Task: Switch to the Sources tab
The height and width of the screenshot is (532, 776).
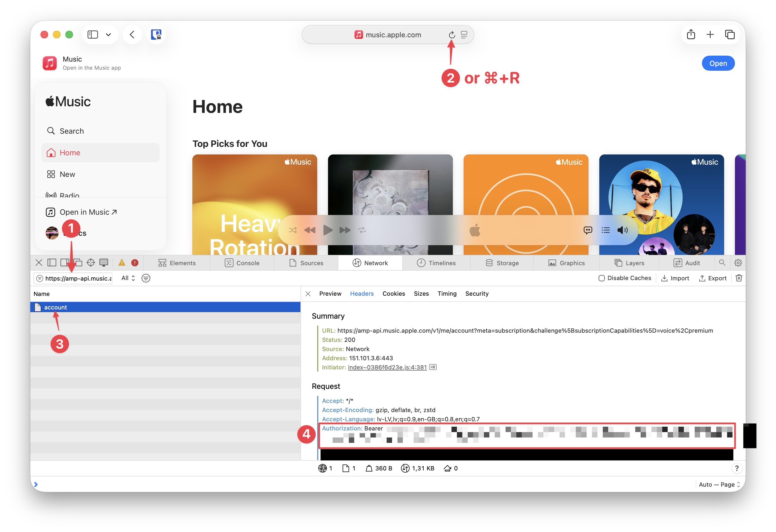Action: tap(306, 263)
